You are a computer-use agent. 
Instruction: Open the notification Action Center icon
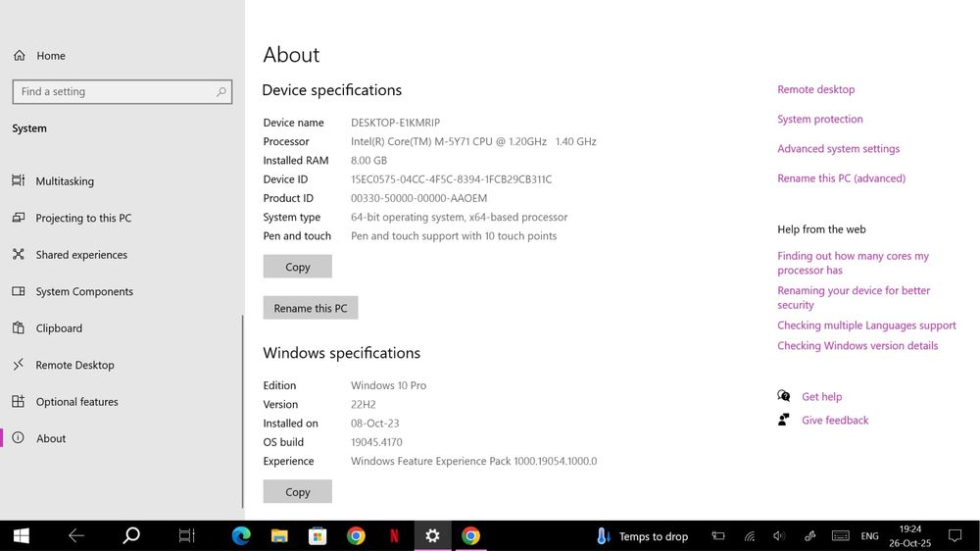click(x=955, y=536)
